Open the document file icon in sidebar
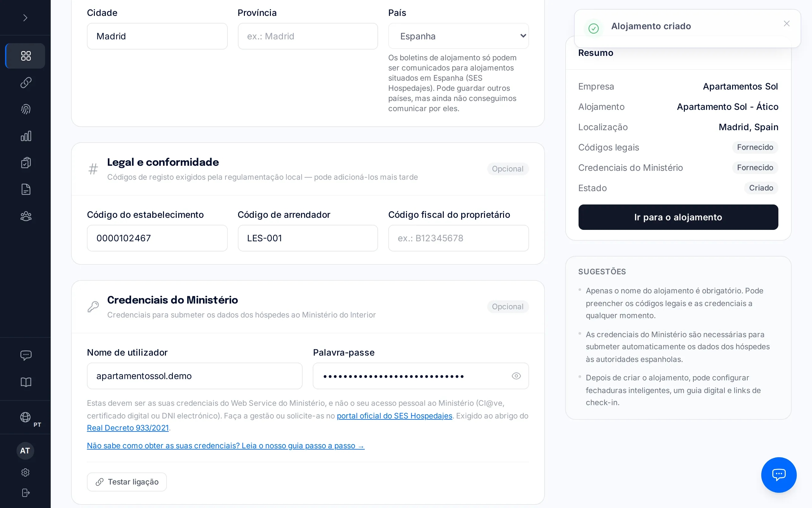Image resolution: width=812 pixels, height=508 pixels. (25, 190)
